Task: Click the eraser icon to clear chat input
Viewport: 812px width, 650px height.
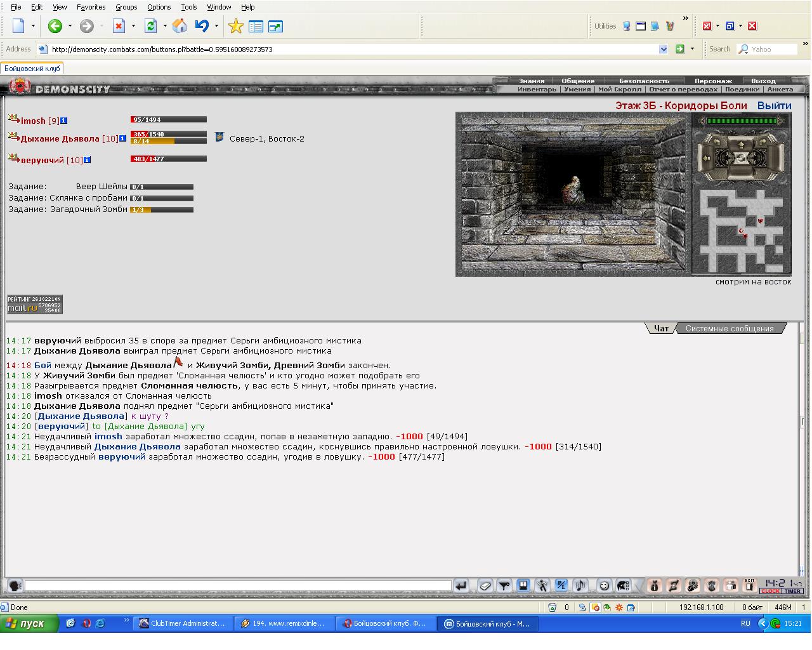Action: point(485,585)
